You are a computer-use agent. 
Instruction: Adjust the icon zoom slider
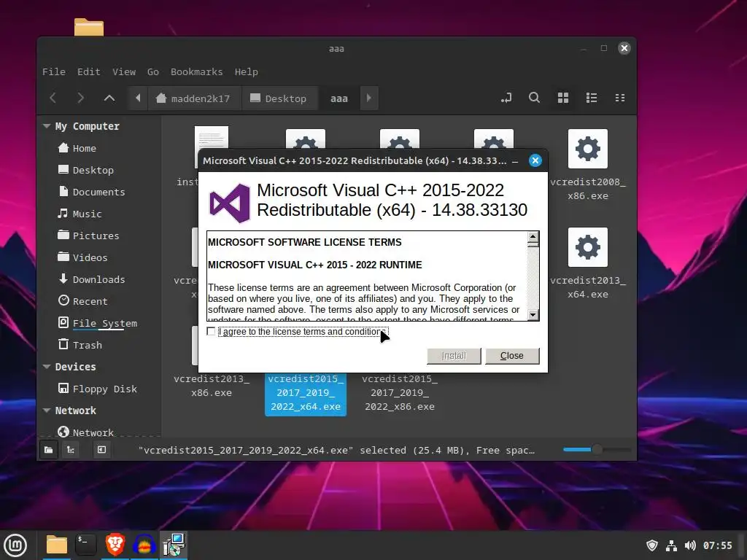click(597, 449)
